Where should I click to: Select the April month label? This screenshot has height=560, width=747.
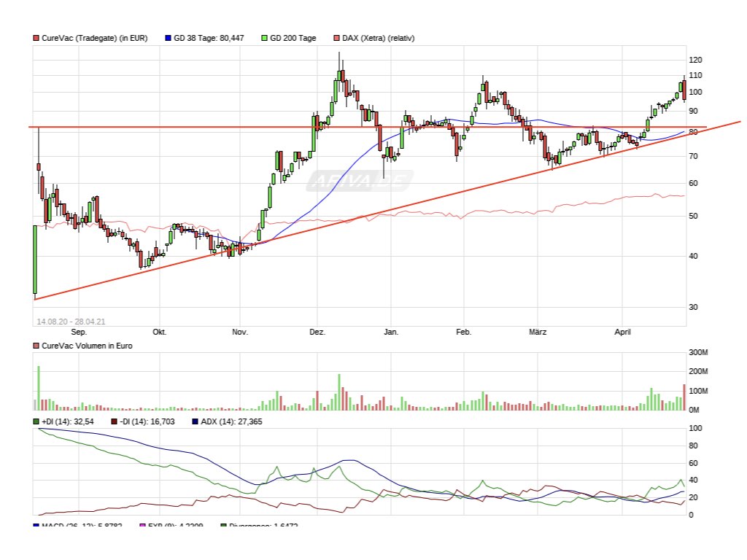click(x=622, y=332)
